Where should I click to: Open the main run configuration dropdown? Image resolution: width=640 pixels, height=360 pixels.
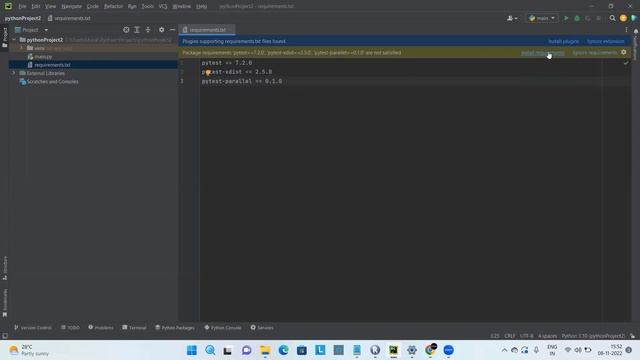(x=542, y=18)
